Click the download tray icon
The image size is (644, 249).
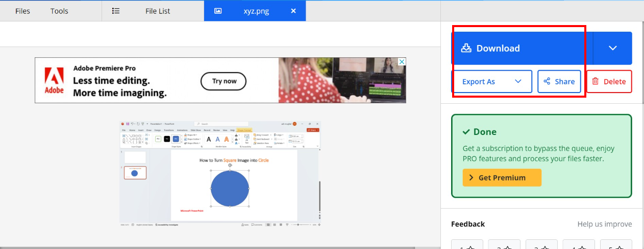pyautogui.click(x=466, y=48)
